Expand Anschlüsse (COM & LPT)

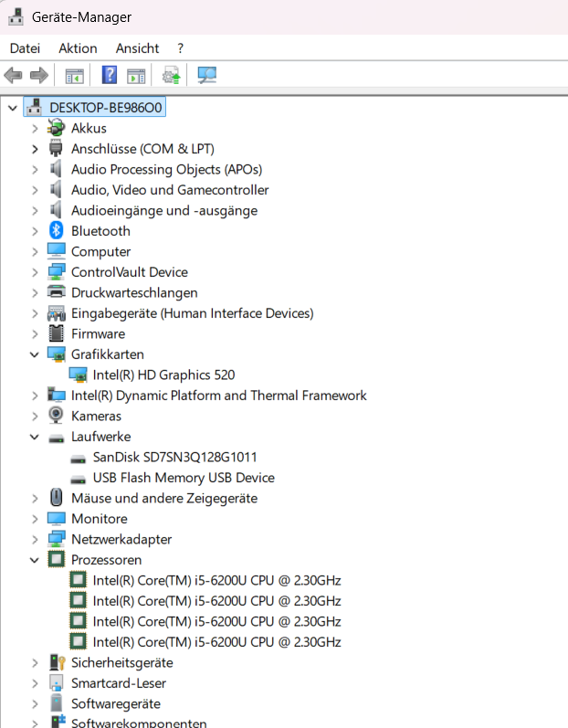(35, 149)
